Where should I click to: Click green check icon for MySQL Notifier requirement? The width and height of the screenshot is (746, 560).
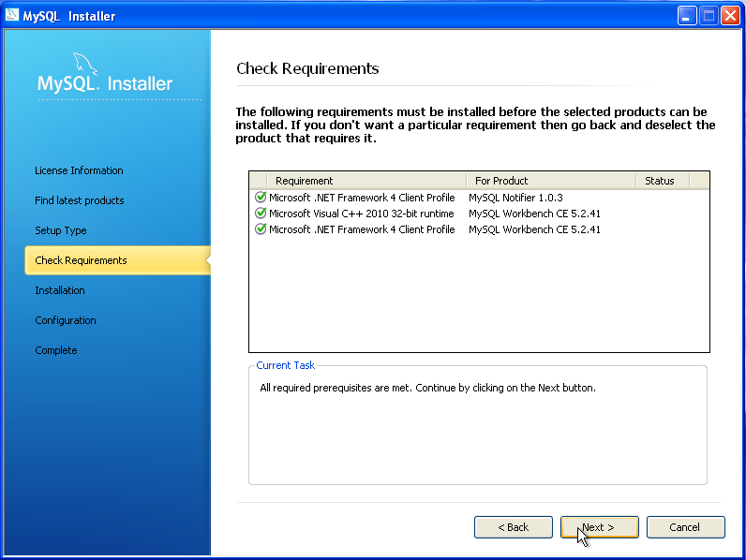pos(261,198)
